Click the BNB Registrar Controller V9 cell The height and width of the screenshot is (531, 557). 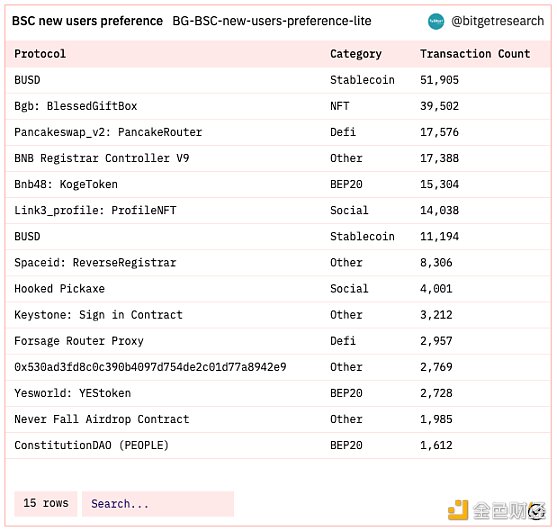(102, 158)
